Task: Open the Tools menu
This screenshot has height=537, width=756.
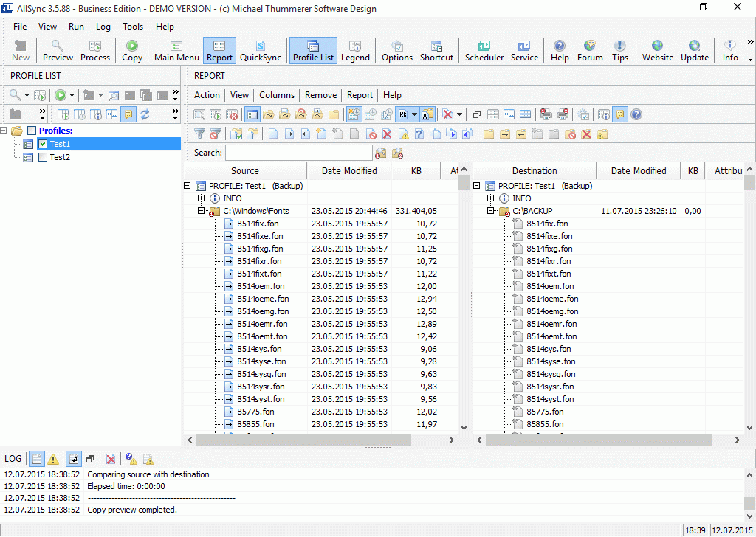Action: pos(133,27)
